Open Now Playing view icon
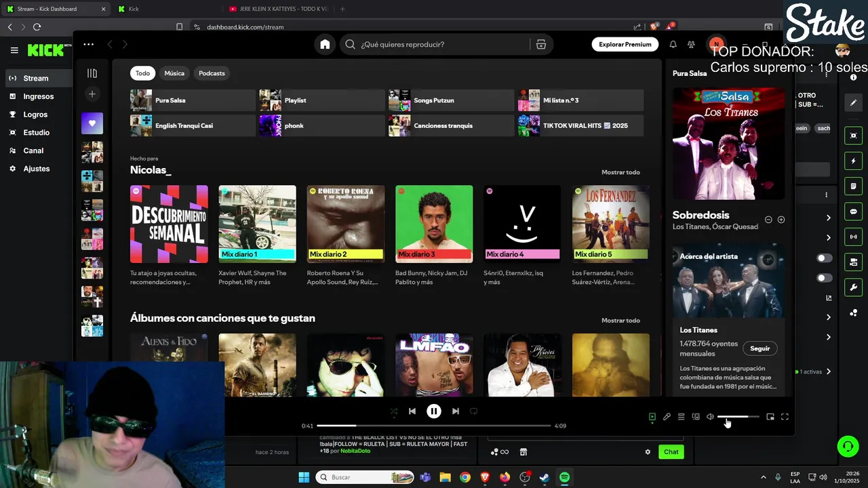Screen dimensions: 868x488 click(x=652, y=417)
